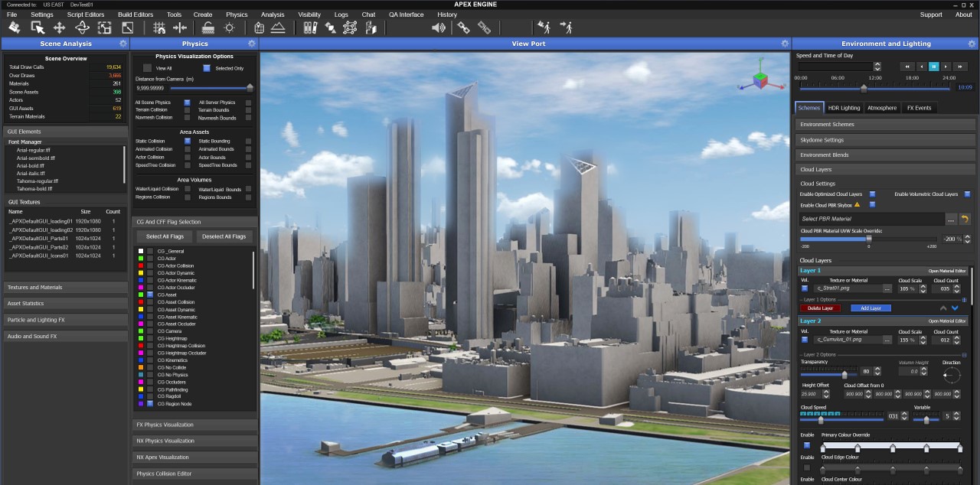
Task: Pause the time of day playback
Action: pyautogui.click(x=933, y=67)
